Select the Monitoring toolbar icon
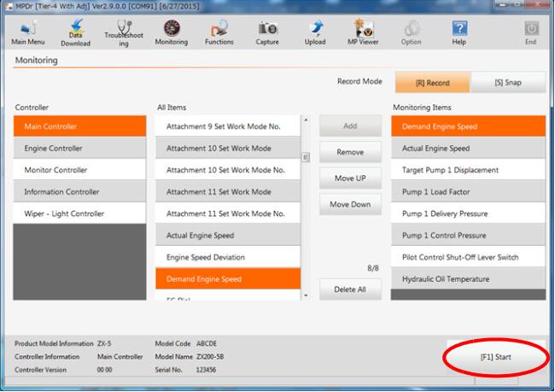555x392 pixels. [x=172, y=32]
